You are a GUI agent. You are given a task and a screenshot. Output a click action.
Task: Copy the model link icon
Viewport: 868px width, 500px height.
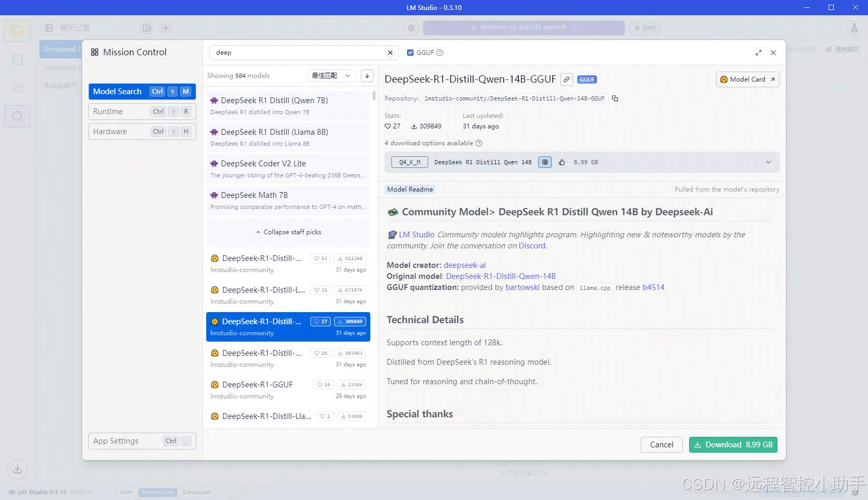[x=567, y=79]
